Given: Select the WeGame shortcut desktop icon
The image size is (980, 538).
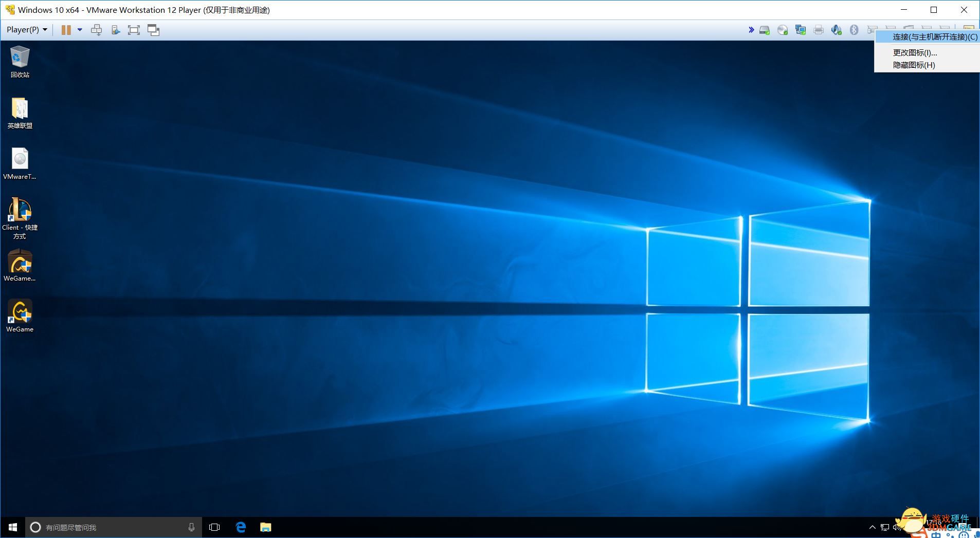Looking at the screenshot, I should coord(20,317).
